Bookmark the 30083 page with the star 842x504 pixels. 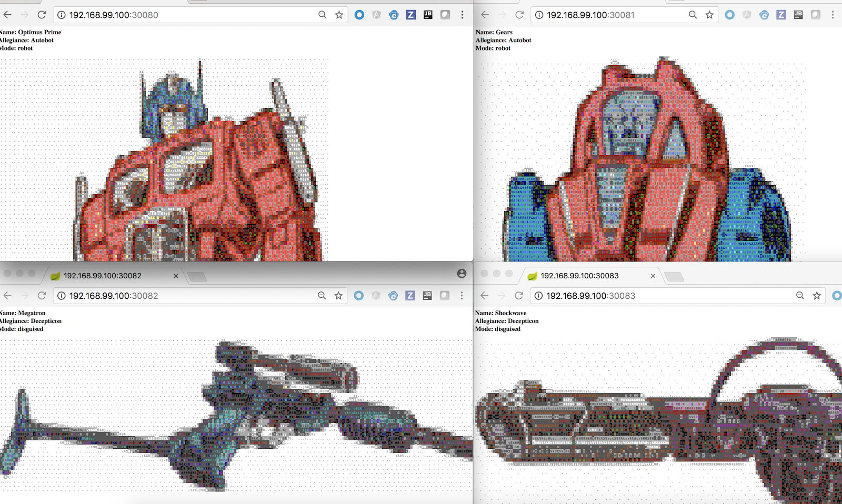coord(817,296)
